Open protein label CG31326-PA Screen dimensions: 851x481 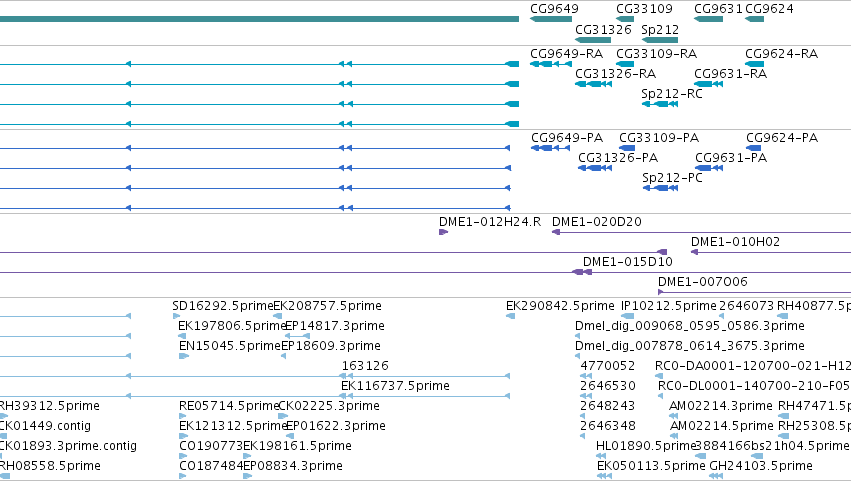[x=618, y=157]
